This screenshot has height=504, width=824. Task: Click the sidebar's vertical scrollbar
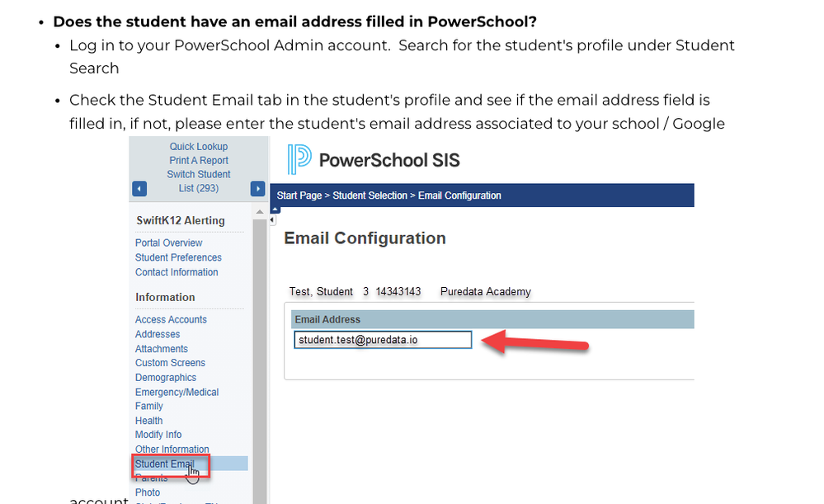[261, 355]
